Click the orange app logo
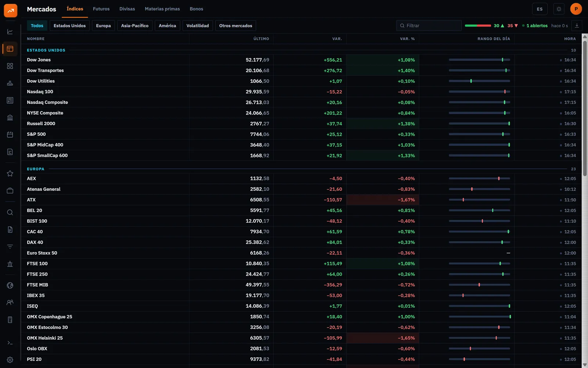This screenshot has height=368, width=588. (11, 11)
